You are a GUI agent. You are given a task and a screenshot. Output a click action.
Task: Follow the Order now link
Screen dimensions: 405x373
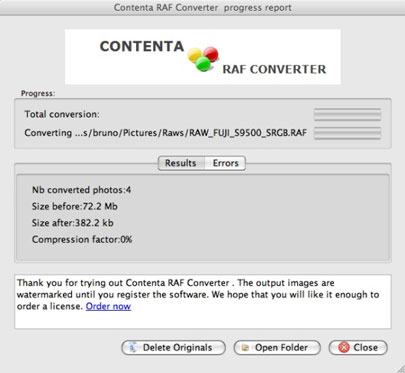click(x=108, y=306)
